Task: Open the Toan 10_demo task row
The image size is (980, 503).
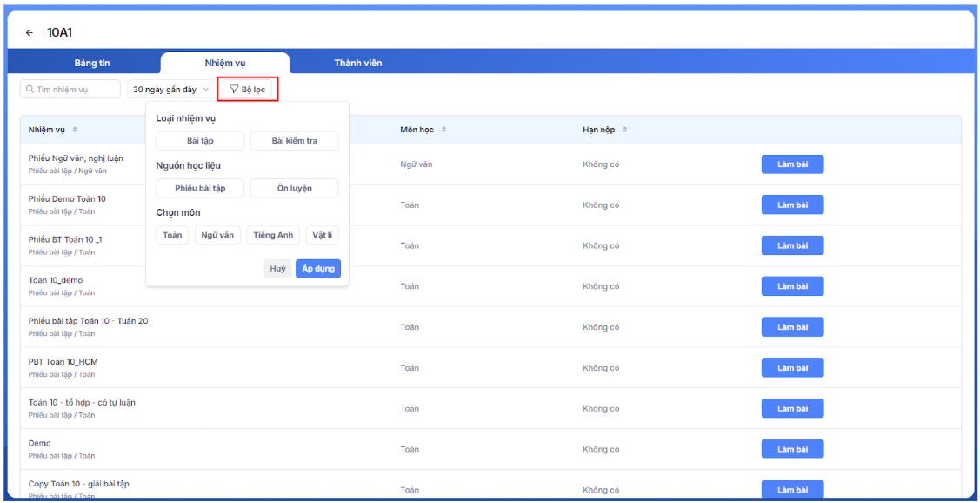Action: 56,281
